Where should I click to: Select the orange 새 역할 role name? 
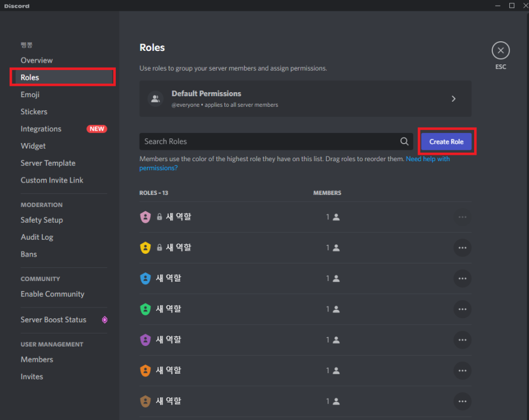pos(168,370)
